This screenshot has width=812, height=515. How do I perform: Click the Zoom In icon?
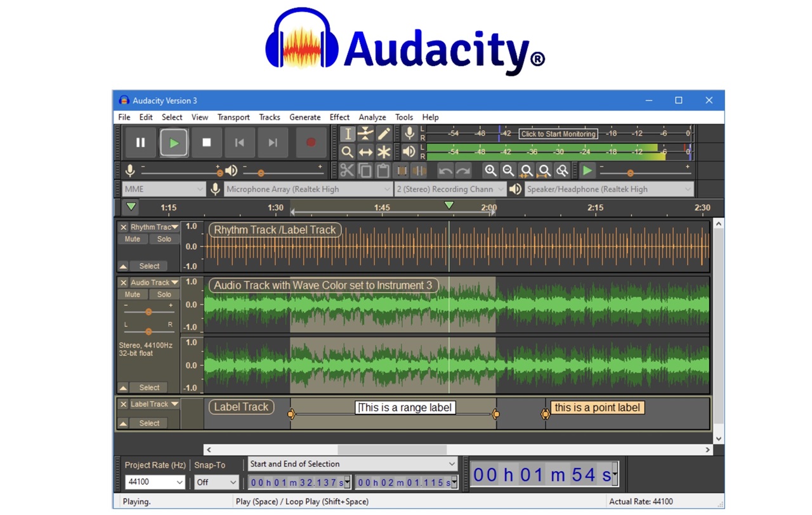[x=490, y=171]
